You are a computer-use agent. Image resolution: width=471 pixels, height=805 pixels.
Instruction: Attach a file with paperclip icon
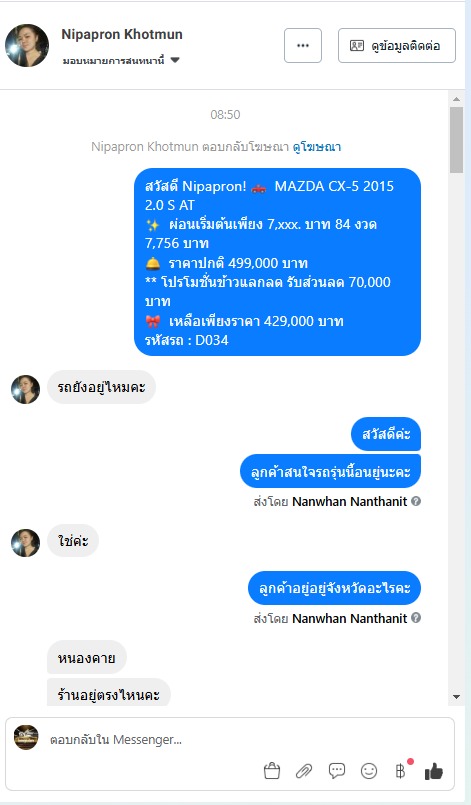coord(304,771)
